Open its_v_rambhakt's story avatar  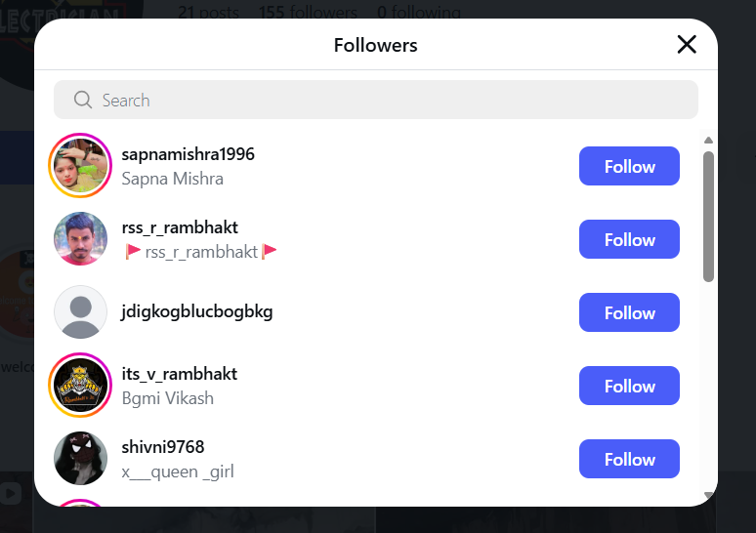(80, 386)
